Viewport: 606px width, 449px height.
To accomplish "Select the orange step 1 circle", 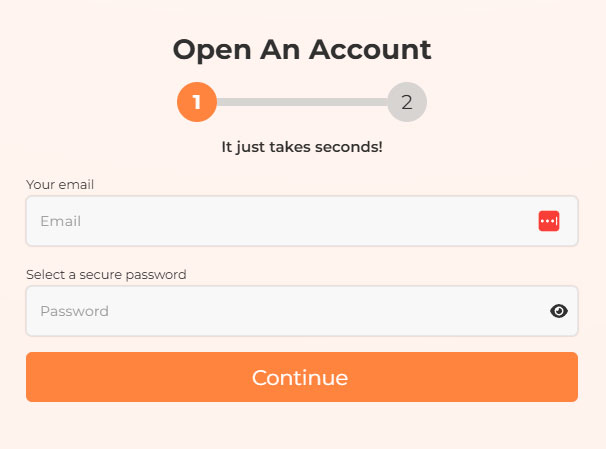I will (197, 102).
